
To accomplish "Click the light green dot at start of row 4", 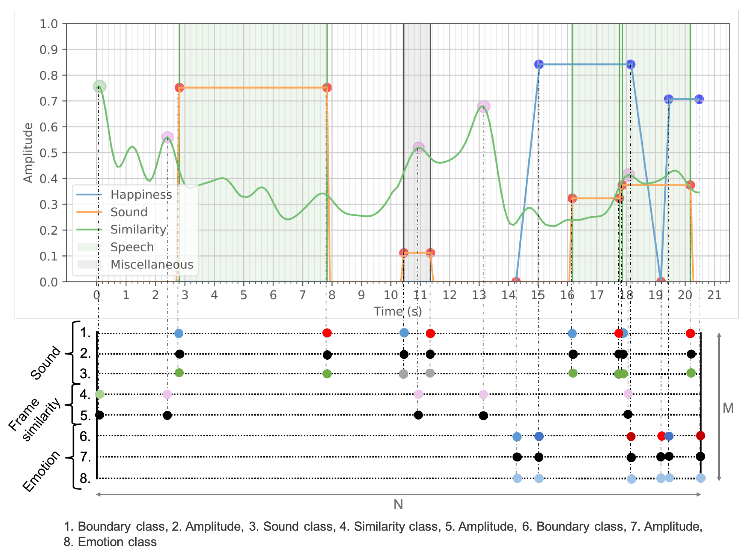I will coord(100,394).
